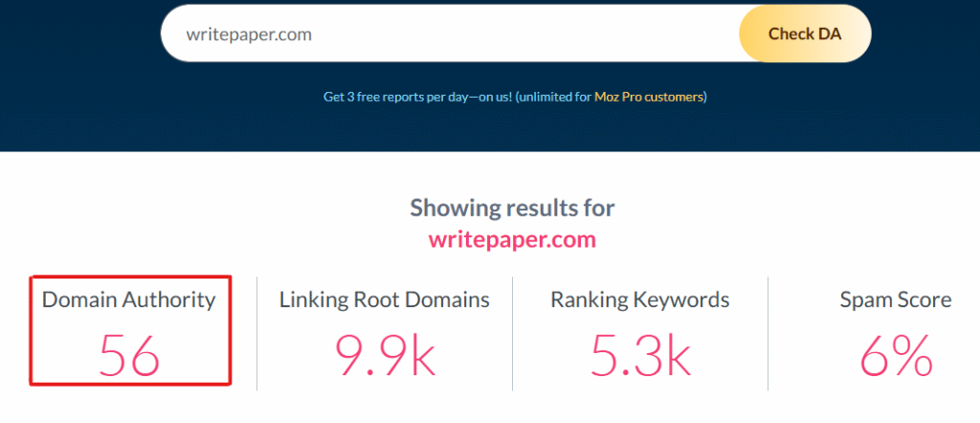Screen dimensions: 980x423
Task: Select the 'Showing results for' heading
Action: 512,208
